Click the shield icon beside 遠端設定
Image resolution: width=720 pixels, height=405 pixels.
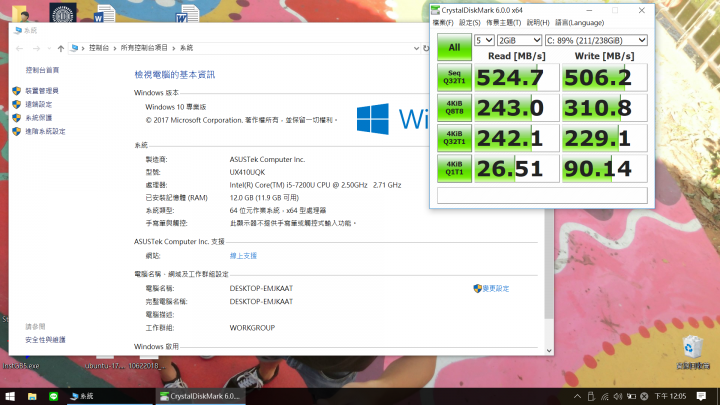pos(17,104)
